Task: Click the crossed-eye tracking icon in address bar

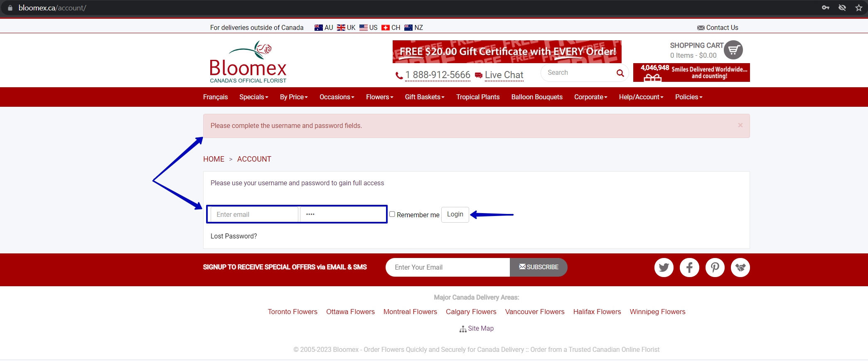Action: (842, 7)
